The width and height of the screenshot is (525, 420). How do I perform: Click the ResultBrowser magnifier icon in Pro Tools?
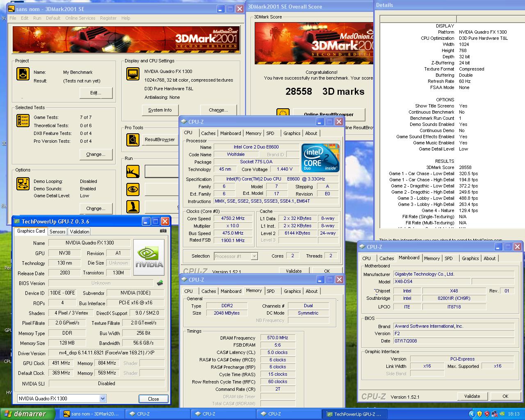click(133, 139)
